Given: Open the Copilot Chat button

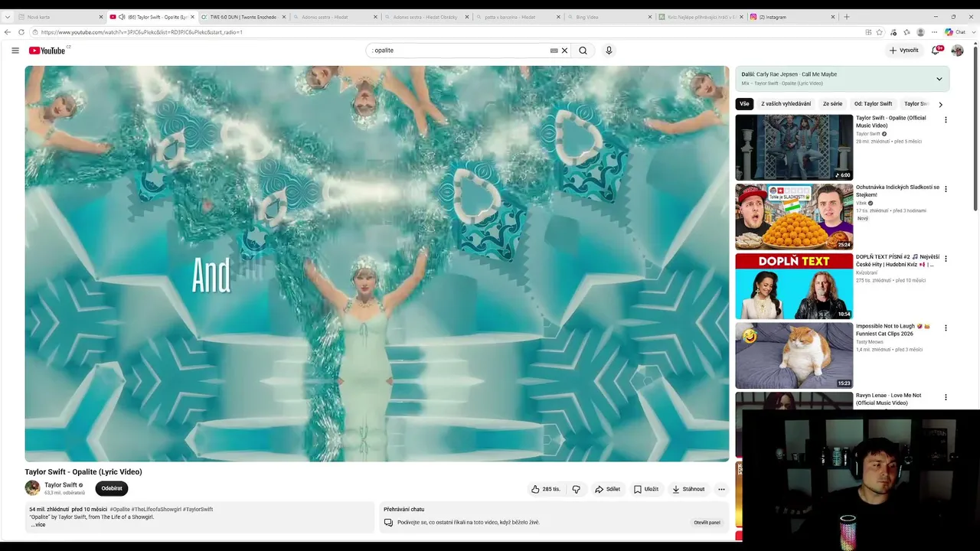Looking at the screenshot, I should click(955, 32).
